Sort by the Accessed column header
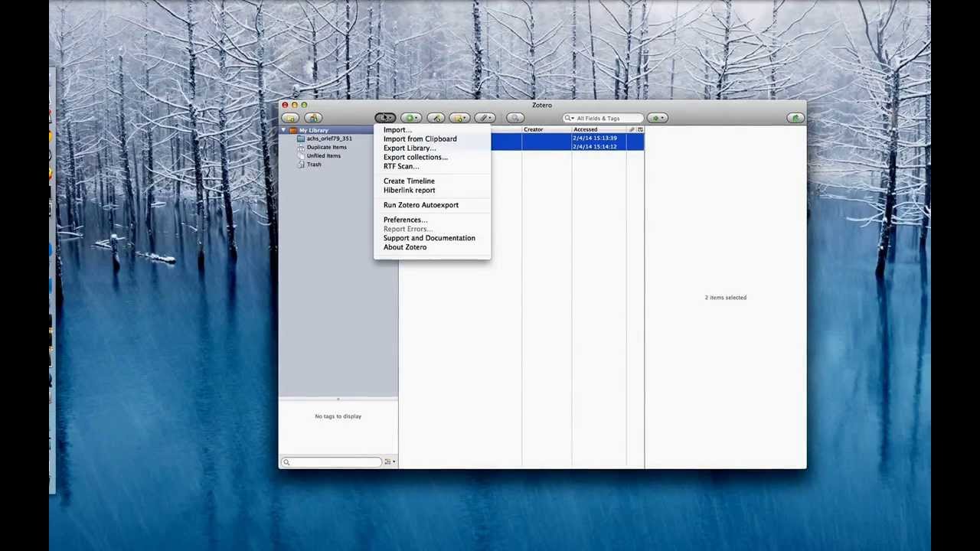This screenshot has width=980, height=551. [599, 129]
